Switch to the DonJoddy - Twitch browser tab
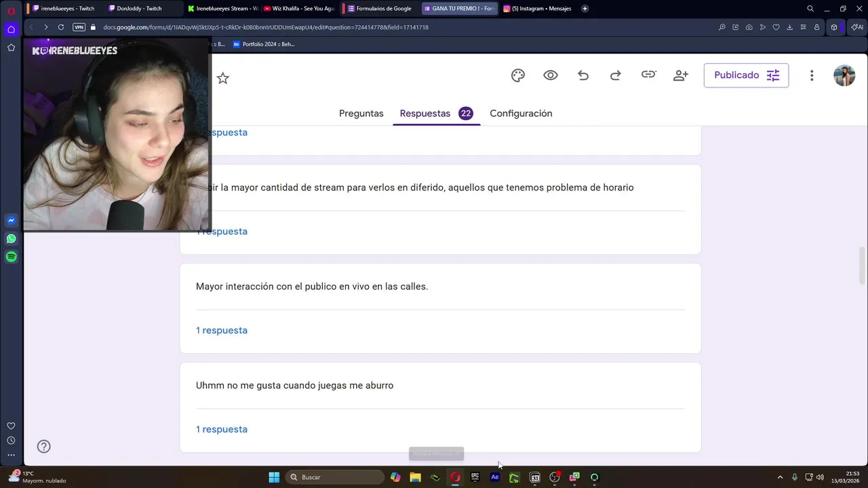This screenshot has width=868, height=488. click(139, 8)
